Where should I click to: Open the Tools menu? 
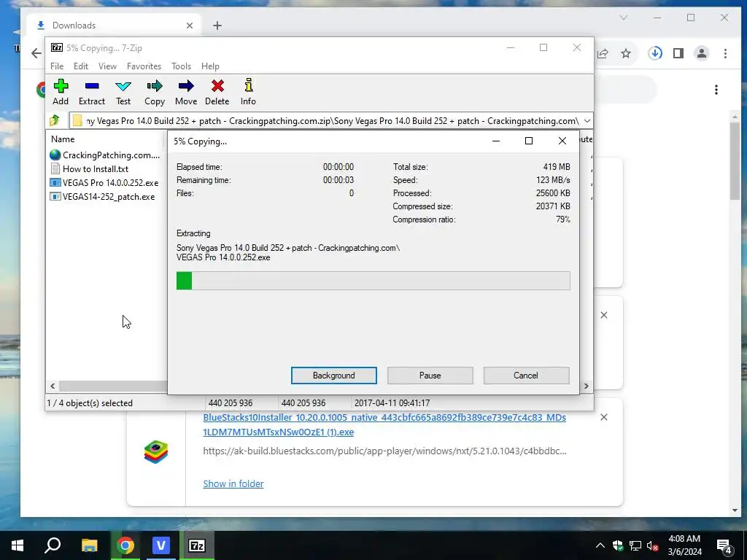(181, 66)
